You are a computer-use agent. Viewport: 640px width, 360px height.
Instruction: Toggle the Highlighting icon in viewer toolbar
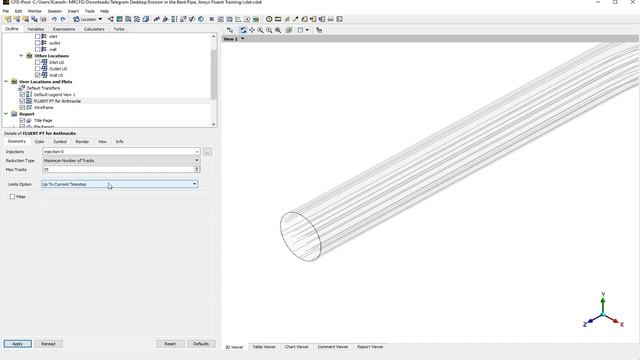(289, 30)
